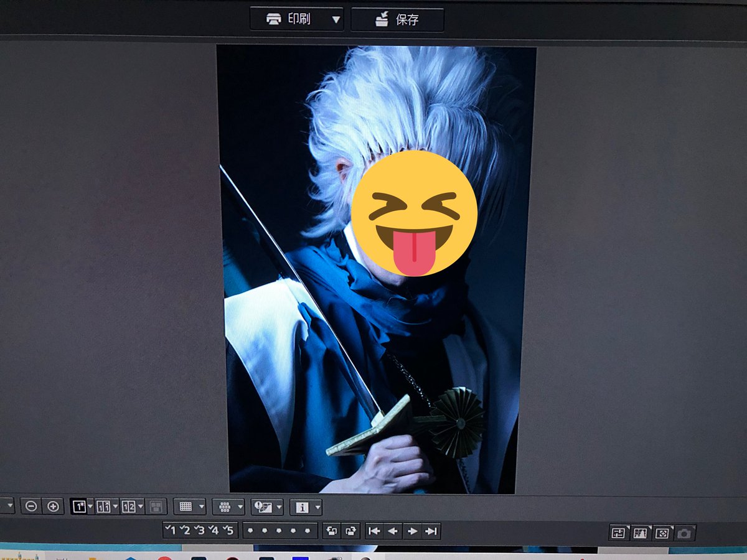The image size is (747, 560).
Task: Toggle the highlight/shadow warning icon
Action: 263,507
